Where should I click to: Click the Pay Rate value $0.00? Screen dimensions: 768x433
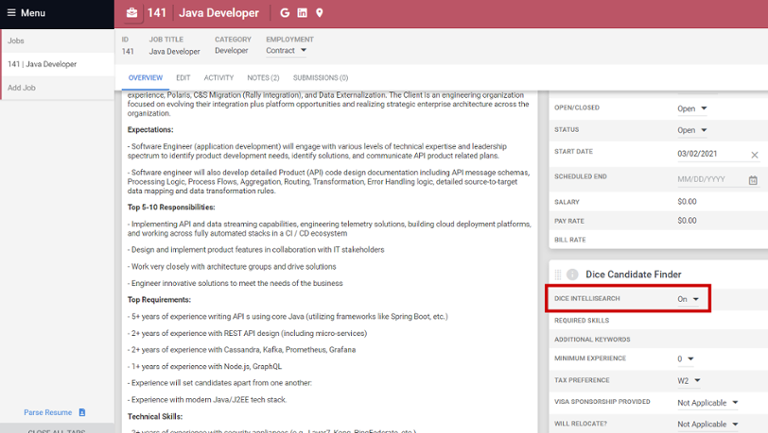[687, 221]
